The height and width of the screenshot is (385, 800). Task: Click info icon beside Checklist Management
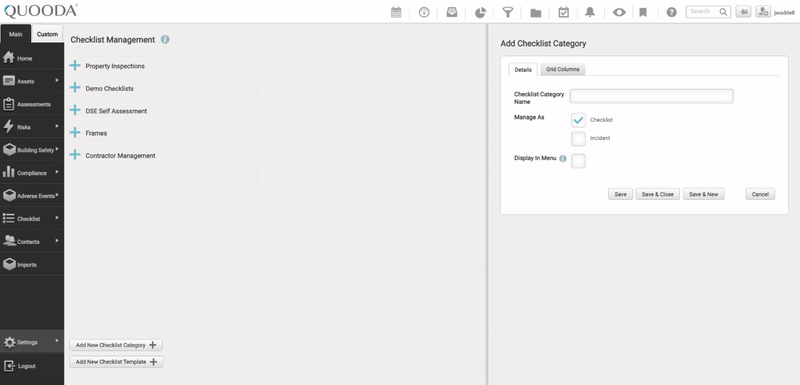tap(165, 39)
